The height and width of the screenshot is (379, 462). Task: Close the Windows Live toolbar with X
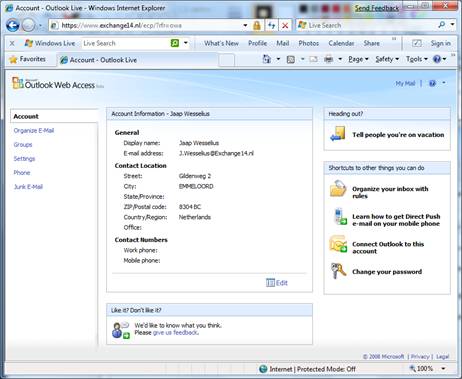(x=12, y=43)
